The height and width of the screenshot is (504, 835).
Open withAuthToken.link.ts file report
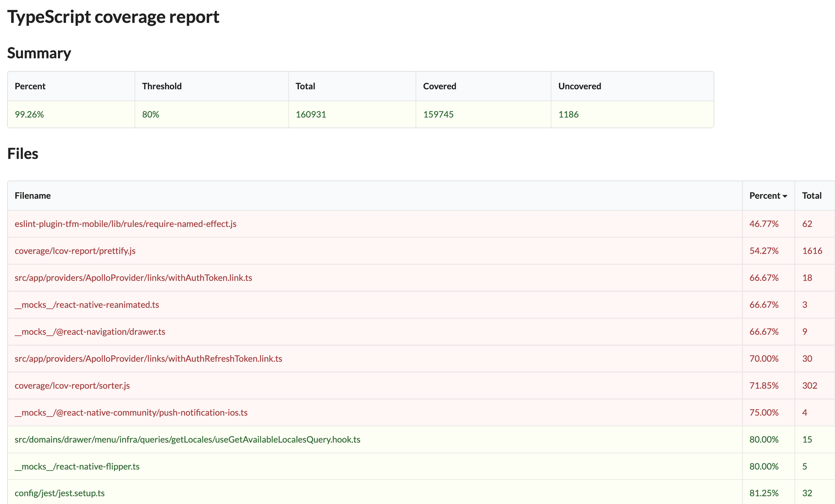click(133, 278)
